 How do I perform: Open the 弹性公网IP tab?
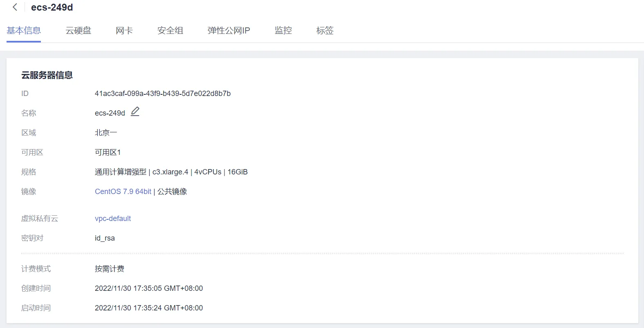click(x=229, y=31)
